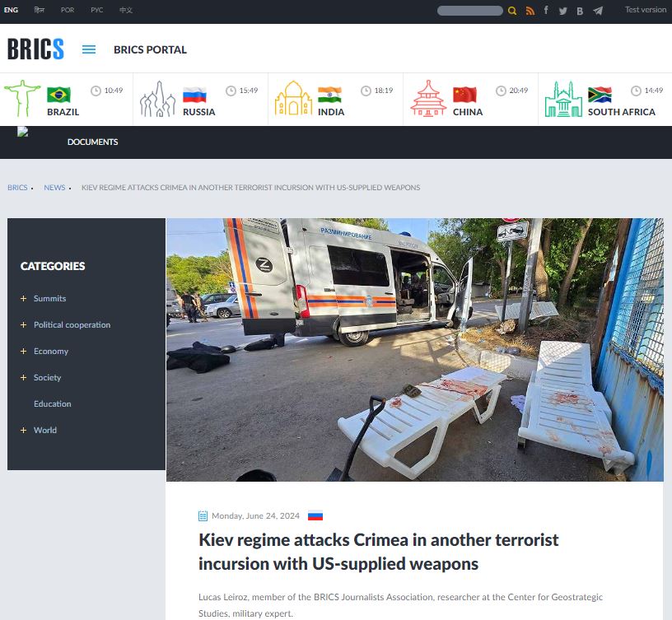This screenshot has width=672, height=620.
Task: Expand the Political cooperation category
Action: click(x=24, y=325)
